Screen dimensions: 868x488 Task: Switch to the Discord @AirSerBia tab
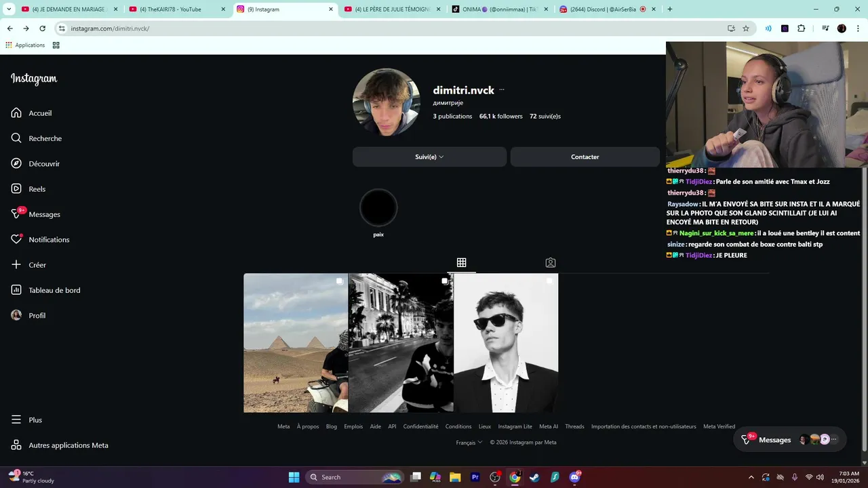tap(608, 9)
